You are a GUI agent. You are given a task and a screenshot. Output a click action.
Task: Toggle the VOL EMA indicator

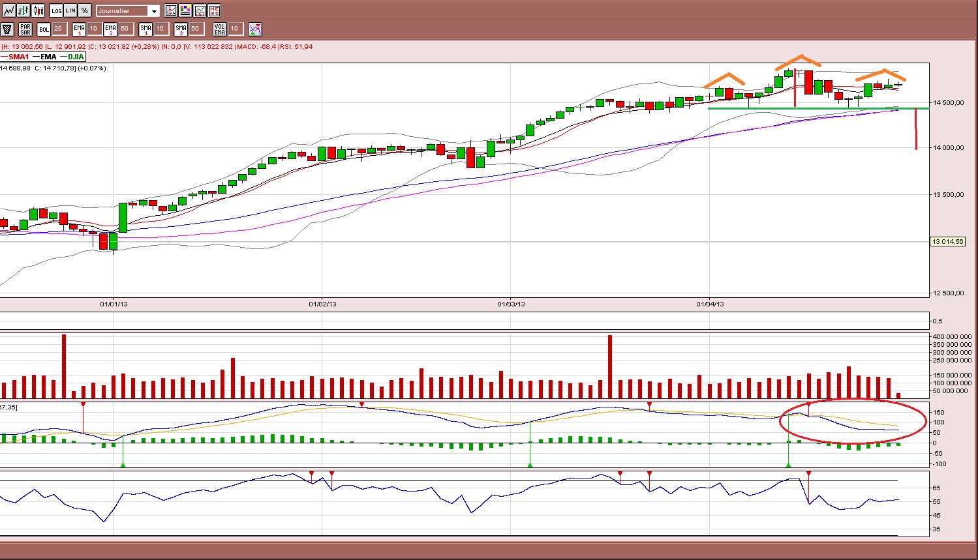(220, 29)
